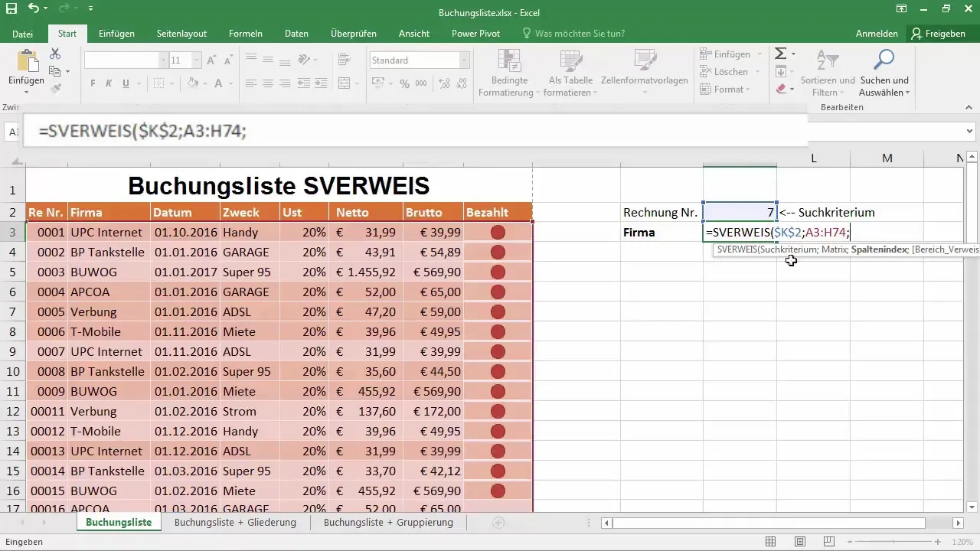Click the Copy icon in the clipboard group
980x551 pixels.
coord(54,71)
